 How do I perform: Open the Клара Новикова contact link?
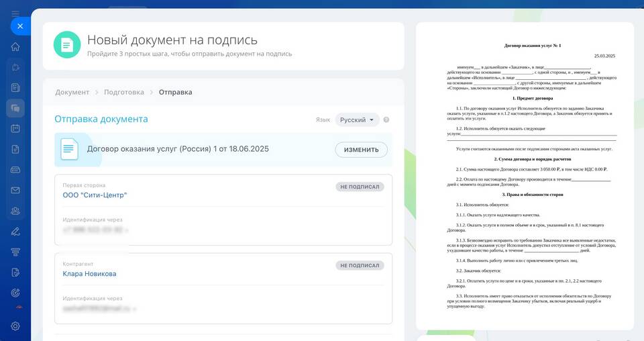point(89,274)
